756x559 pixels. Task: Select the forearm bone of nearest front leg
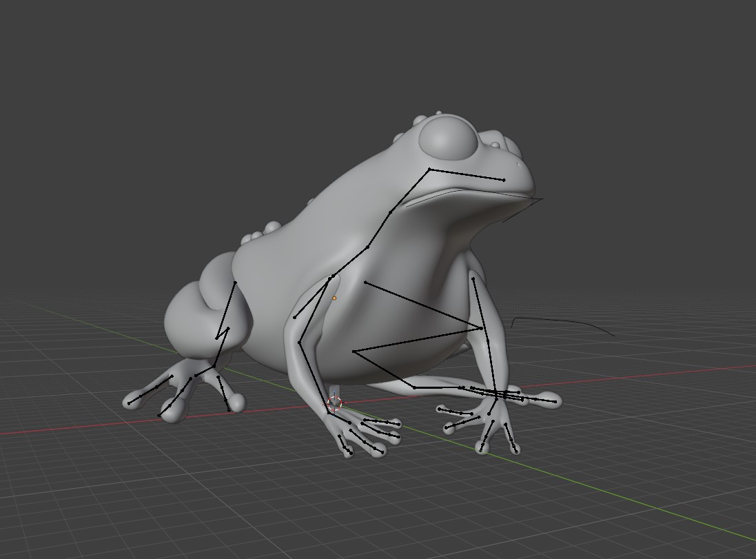point(314,378)
